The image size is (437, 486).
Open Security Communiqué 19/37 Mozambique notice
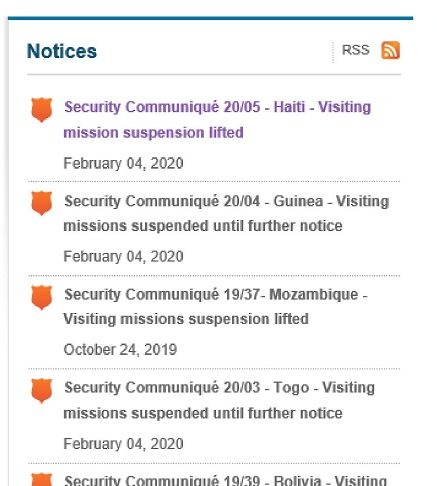[x=215, y=307]
